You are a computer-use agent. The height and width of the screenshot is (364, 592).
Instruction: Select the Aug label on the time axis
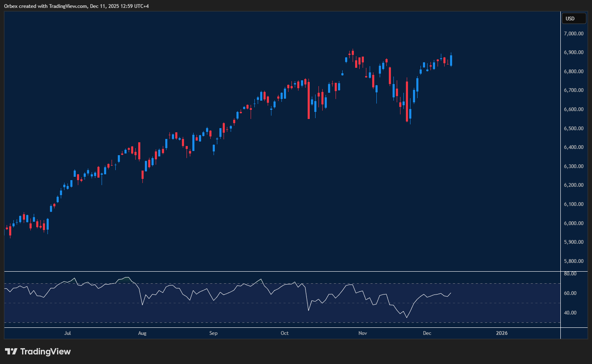tap(142, 333)
